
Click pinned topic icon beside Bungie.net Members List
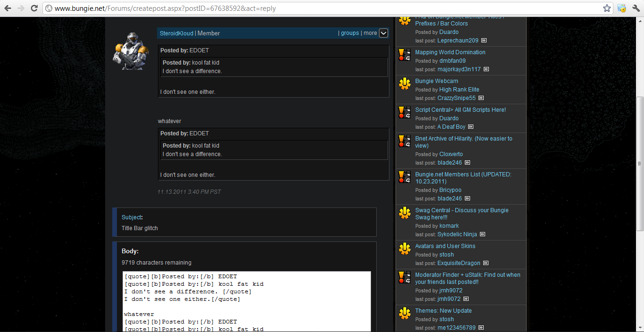(x=405, y=177)
